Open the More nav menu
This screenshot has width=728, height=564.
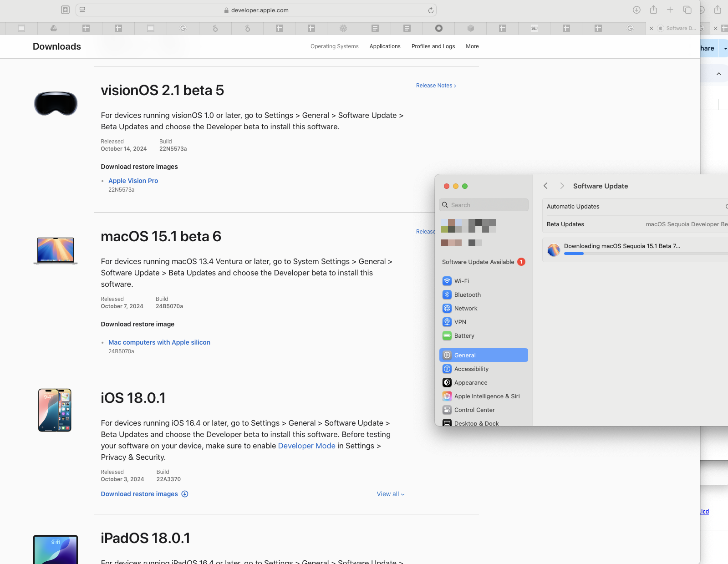(x=472, y=46)
